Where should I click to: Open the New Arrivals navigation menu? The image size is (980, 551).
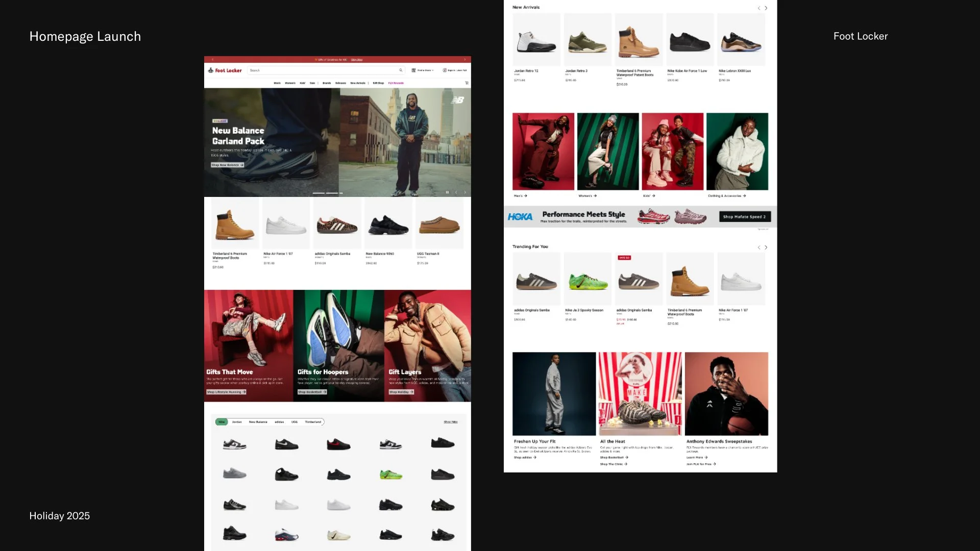(358, 83)
